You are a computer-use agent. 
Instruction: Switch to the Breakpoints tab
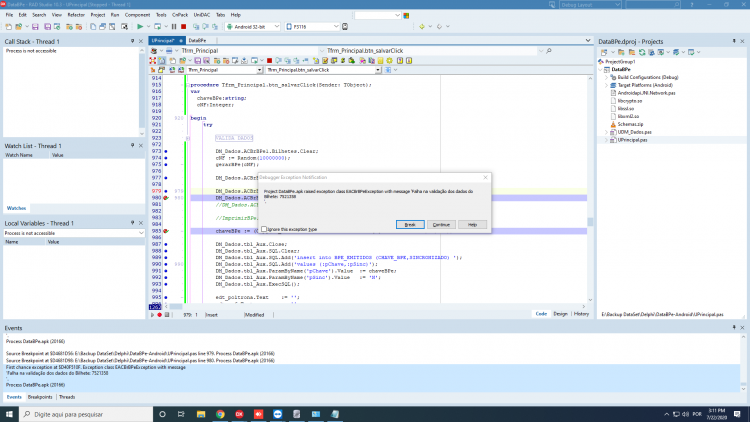(x=40, y=397)
